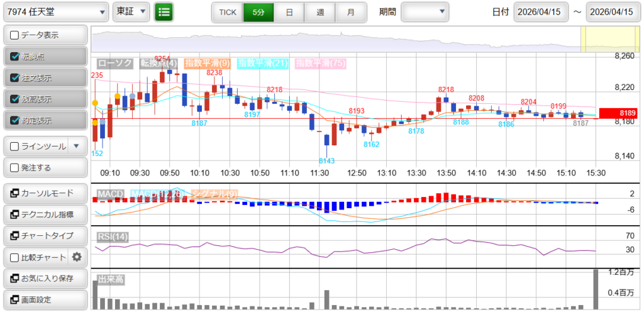Open the 比較チャート gear settings icon
The height and width of the screenshot is (312, 644).
tap(77, 257)
